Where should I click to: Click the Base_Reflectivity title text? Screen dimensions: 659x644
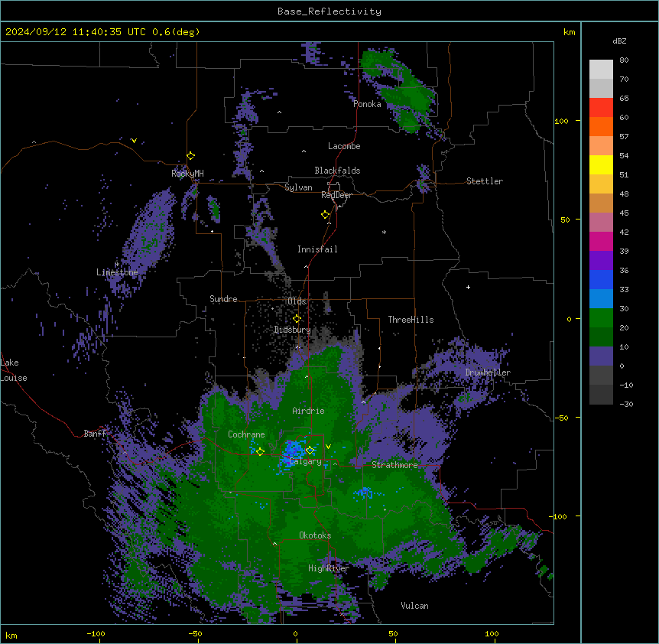pos(329,11)
